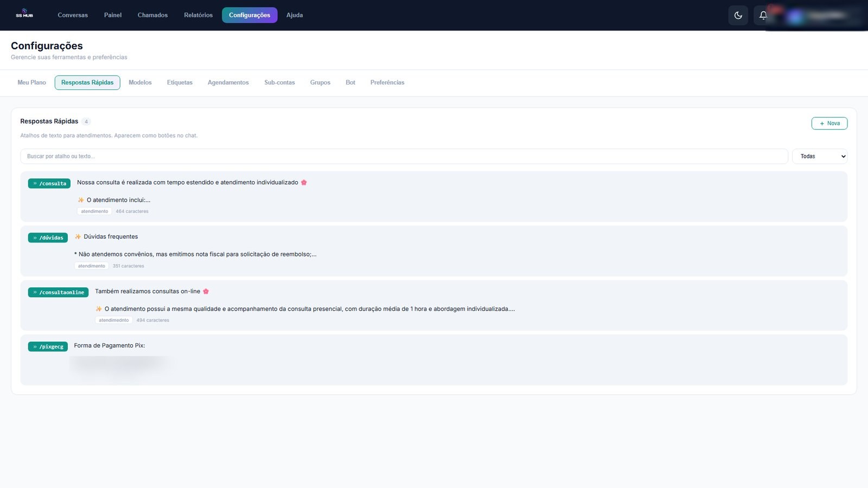Image resolution: width=868 pixels, height=488 pixels.
Task: Open Painel in top navigation
Action: [x=113, y=15]
